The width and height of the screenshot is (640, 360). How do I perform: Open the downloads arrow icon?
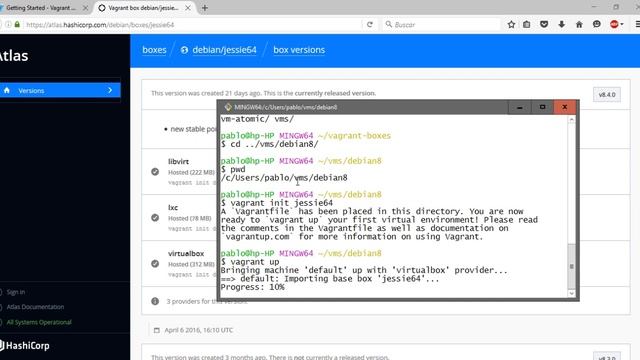[x=562, y=24]
